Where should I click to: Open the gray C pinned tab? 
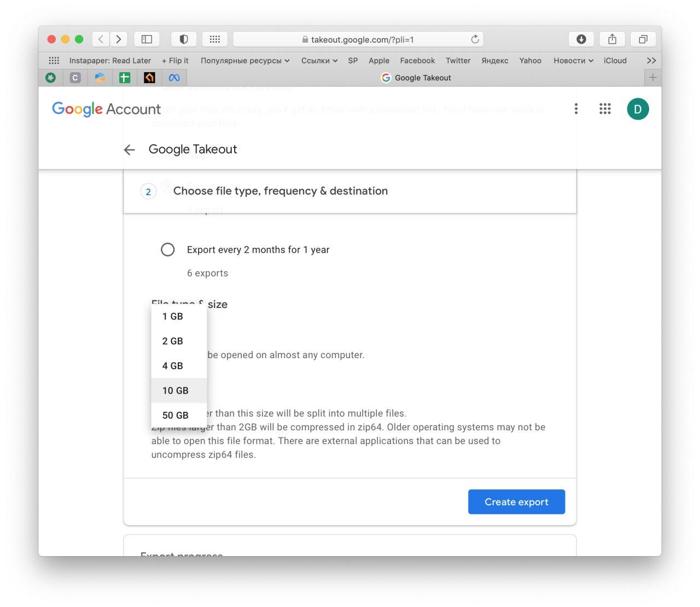click(x=75, y=78)
